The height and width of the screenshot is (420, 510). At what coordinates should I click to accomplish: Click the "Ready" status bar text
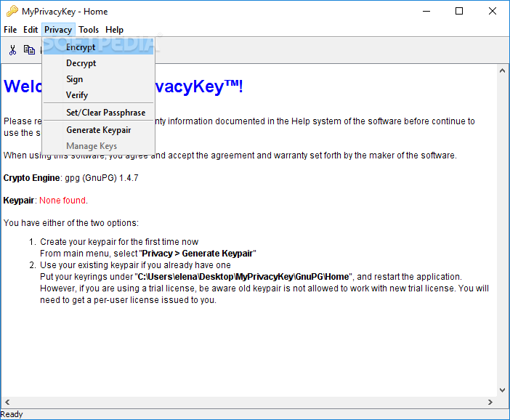tap(12, 414)
